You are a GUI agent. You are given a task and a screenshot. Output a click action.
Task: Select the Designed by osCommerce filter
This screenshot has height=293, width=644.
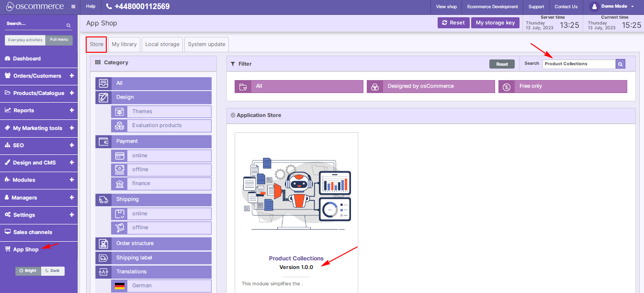click(x=431, y=86)
